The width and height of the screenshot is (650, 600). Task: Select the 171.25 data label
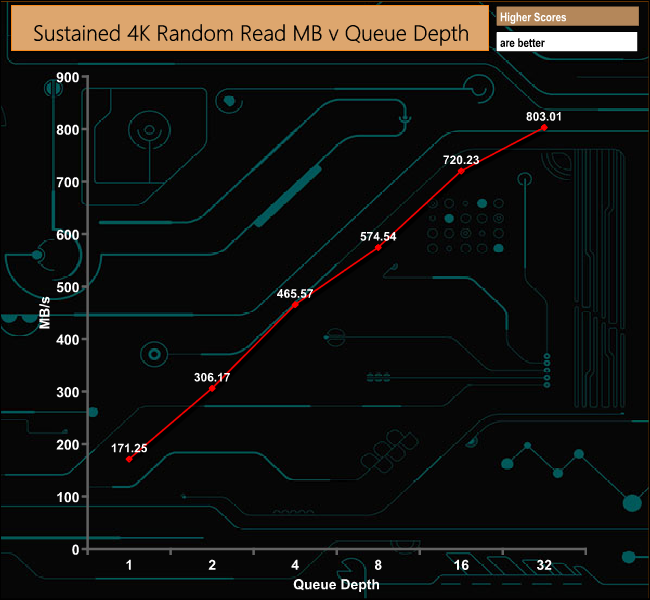pos(129,448)
